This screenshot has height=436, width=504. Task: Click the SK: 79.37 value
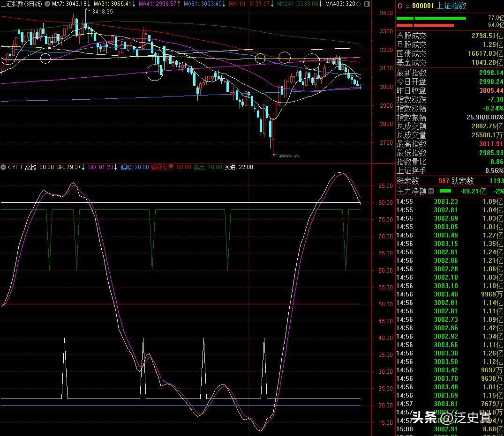tap(68, 167)
